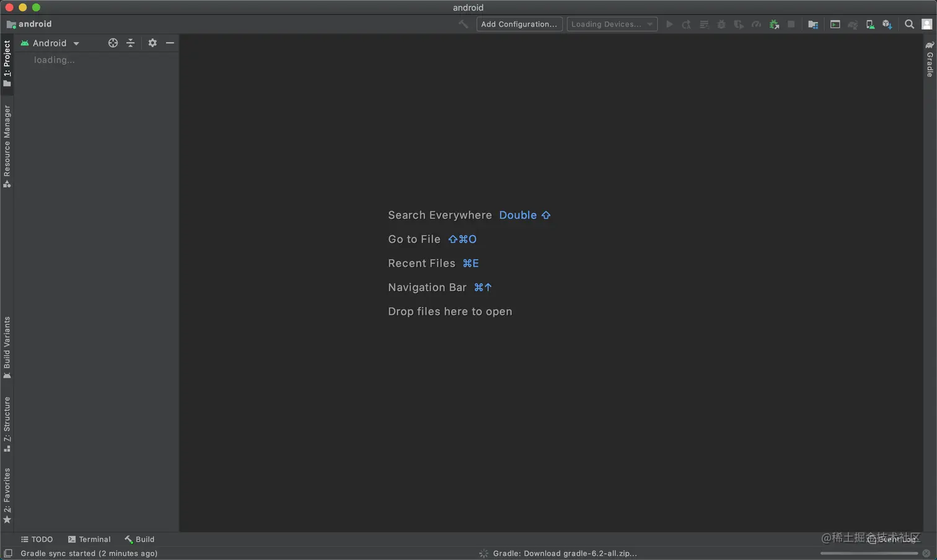The image size is (937, 560).
Task: Click the 'Navigation Bar' hint text
Action: tap(427, 287)
